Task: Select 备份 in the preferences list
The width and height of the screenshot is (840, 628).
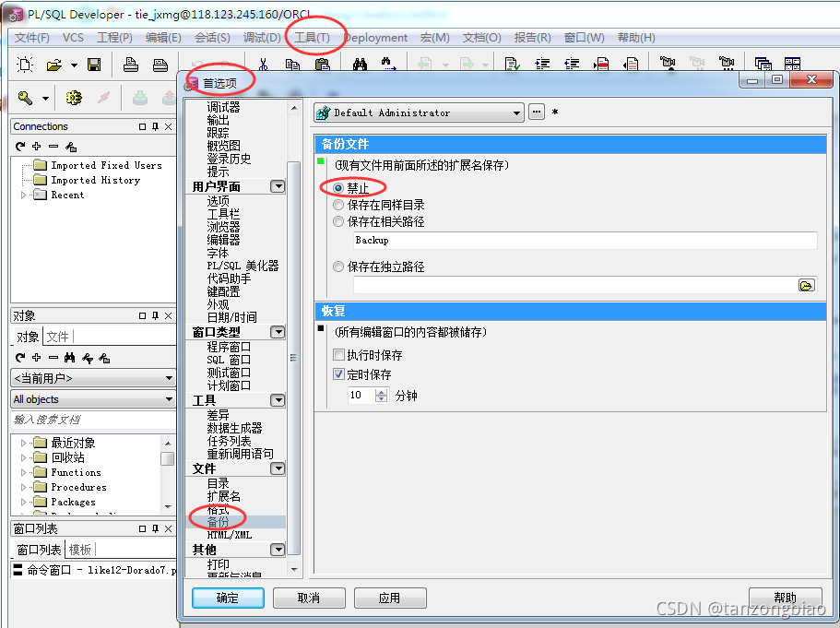Action: click(218, 522)
